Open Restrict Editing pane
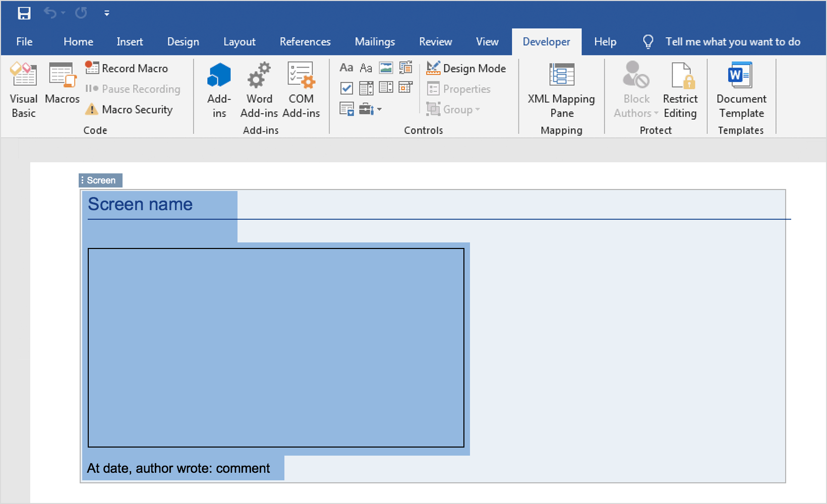Screen dimensions: 827x504 (680, 90)
